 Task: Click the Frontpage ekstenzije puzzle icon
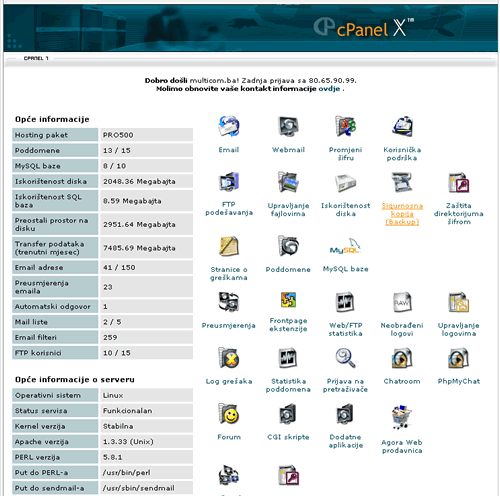pos(288,300)
